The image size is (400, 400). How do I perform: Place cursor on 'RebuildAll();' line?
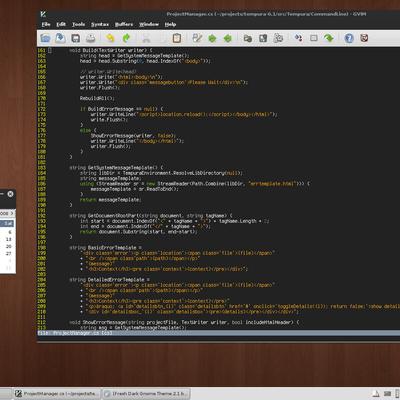coord(97,98)
